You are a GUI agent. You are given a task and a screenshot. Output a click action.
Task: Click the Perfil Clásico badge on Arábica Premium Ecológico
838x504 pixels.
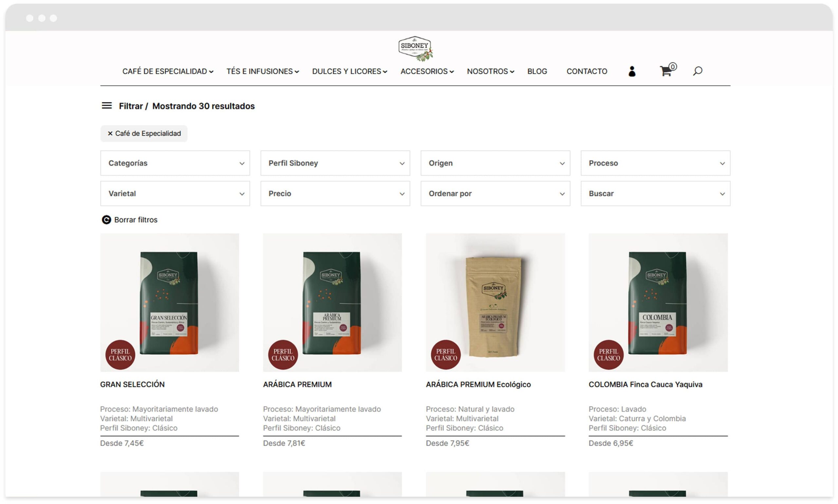pos(446,355)
